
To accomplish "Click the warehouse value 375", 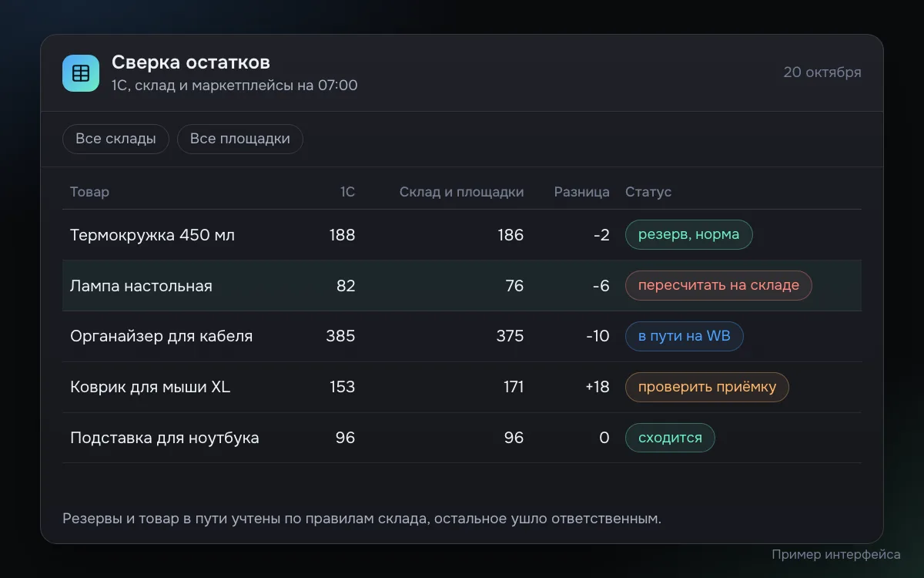I will click(510, 337).
